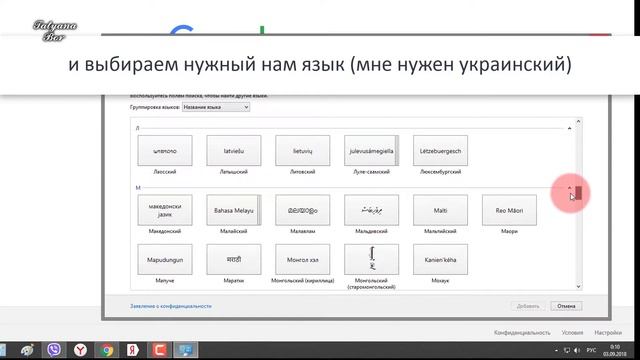640x360 pixels.
Task: Open the Условия footer link
Action: 572,333
